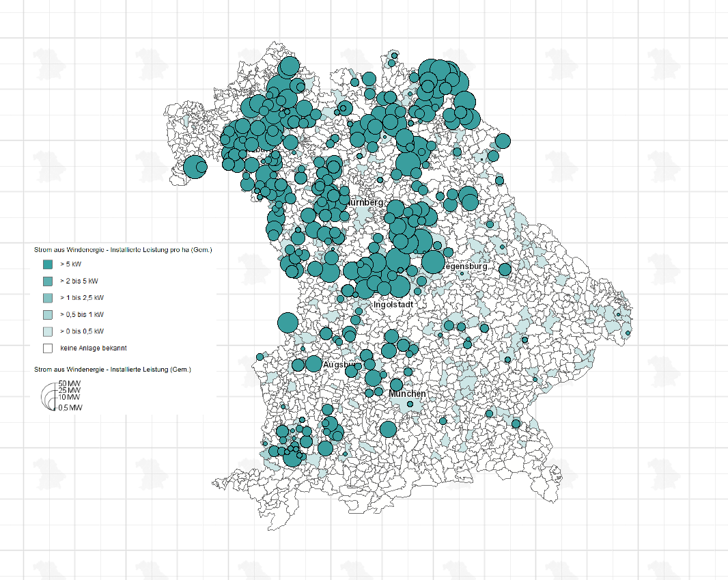Select the white 'keine Anlage bekannt' swatch
Image resolution: width=728 pixels, height=580 pixels.
pyautogui.click(x=47, y=348)
